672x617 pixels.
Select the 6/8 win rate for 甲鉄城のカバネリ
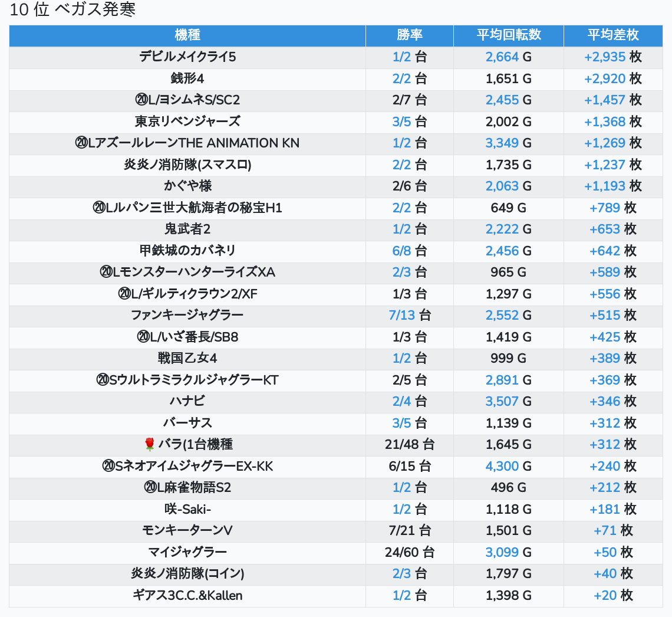(x=401, y=251)
